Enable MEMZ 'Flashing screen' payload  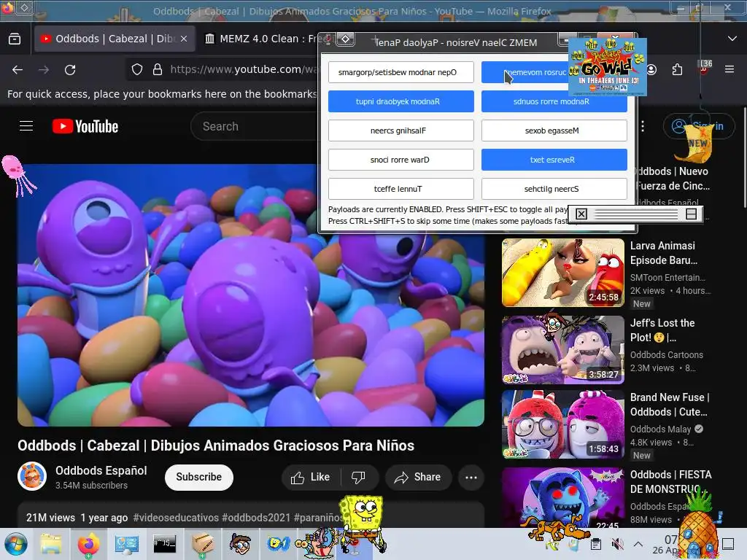(401, 131)
